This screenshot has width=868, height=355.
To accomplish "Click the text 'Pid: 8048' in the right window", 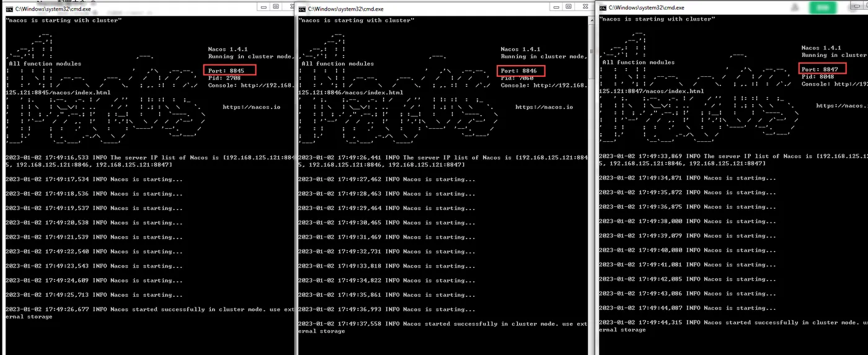I will (x=817, y=76).
